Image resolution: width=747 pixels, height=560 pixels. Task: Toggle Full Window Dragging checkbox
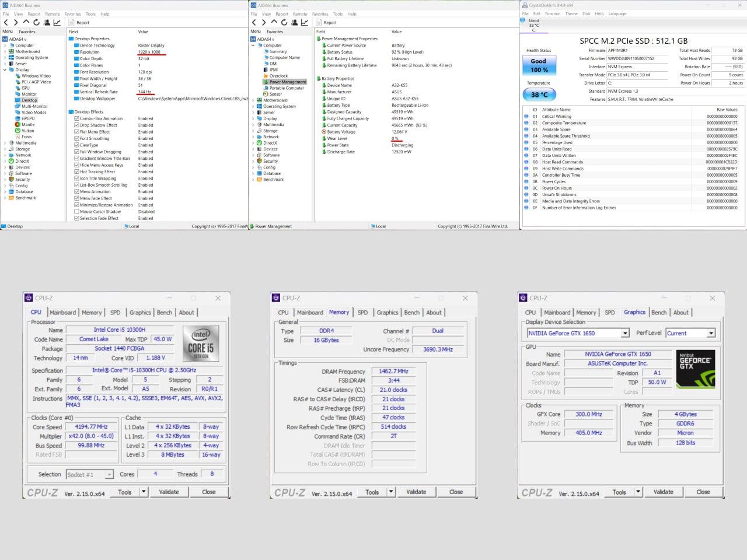click(x=76, y=152)
